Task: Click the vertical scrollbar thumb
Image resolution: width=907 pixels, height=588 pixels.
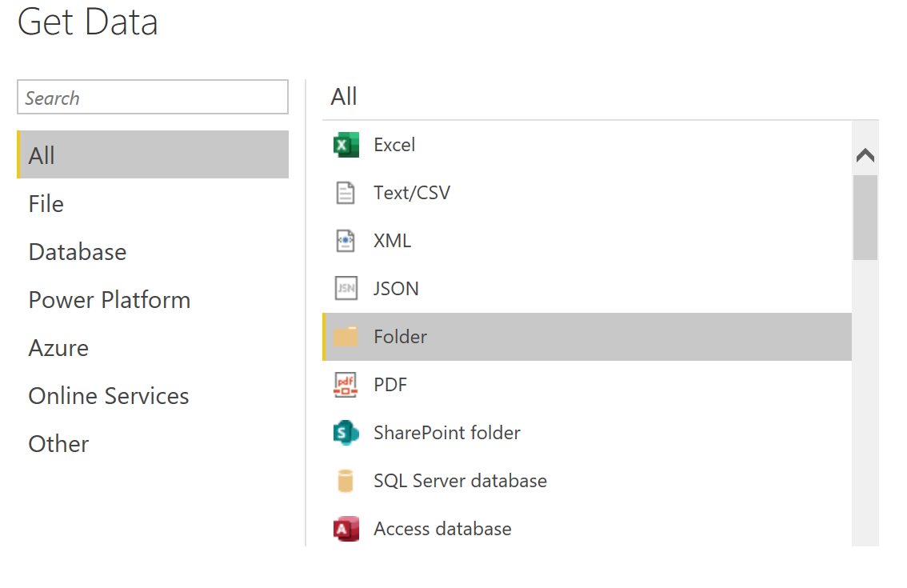Action: (865, 218)
